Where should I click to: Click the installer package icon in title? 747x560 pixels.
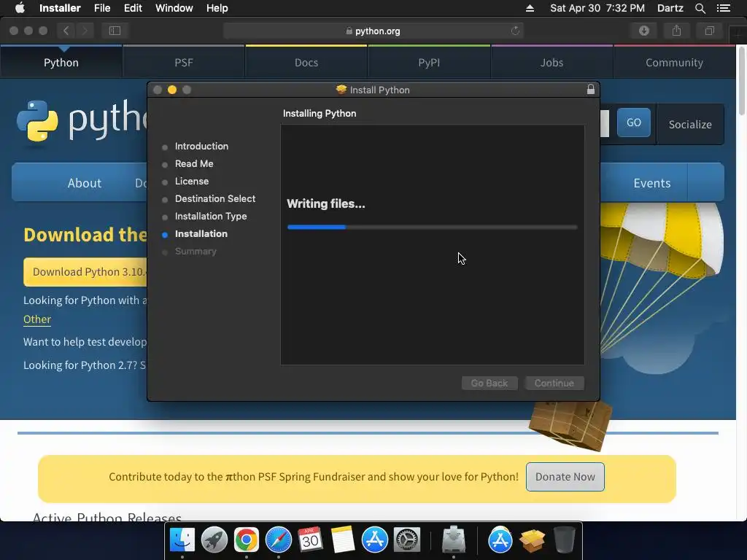[341, 90]
